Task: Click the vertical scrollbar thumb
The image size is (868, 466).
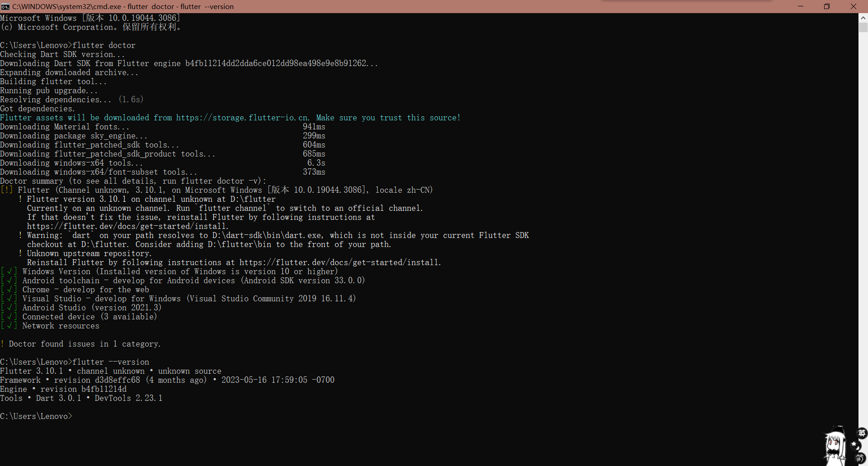Action: pos(863,27)
